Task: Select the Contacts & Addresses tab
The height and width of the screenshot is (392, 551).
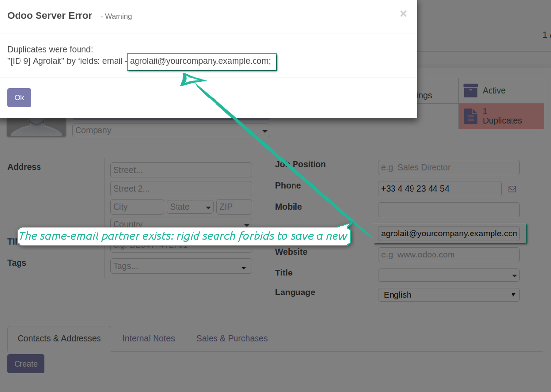Action: [59, 338]
